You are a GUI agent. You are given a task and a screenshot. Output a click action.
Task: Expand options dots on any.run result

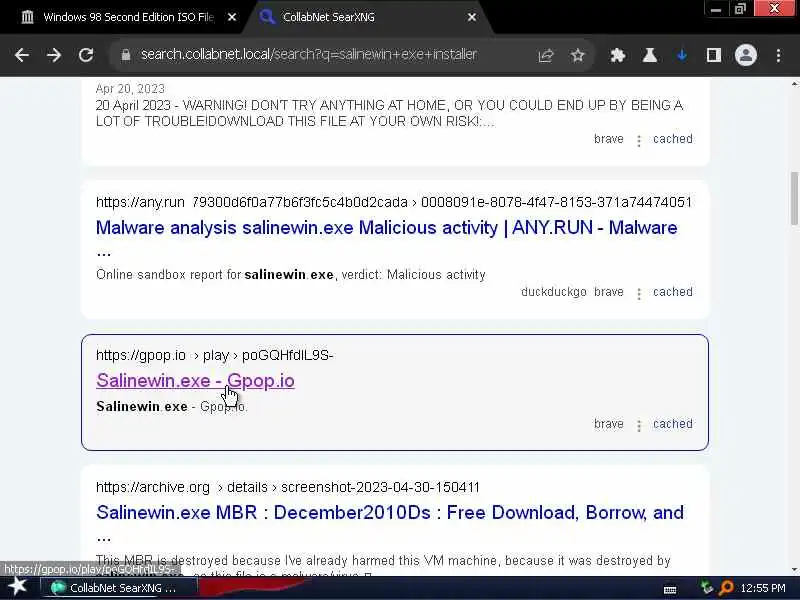[x=639, y=293]
